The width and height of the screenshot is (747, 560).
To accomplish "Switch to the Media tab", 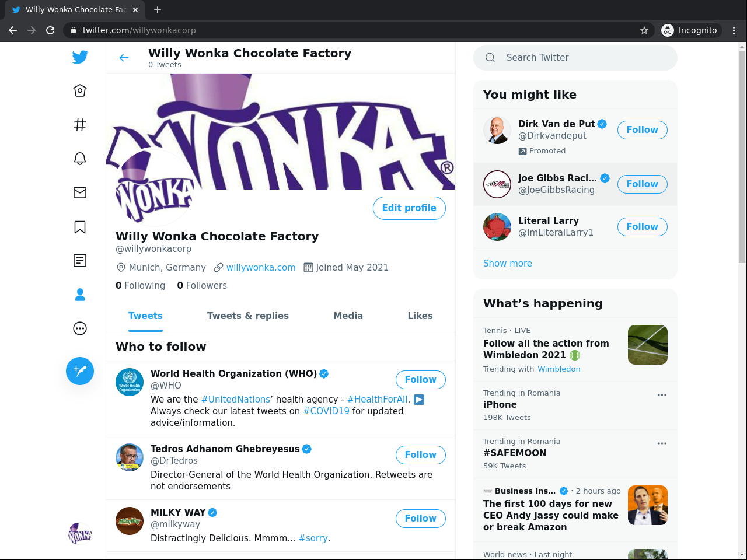I will tap(348, 316).
